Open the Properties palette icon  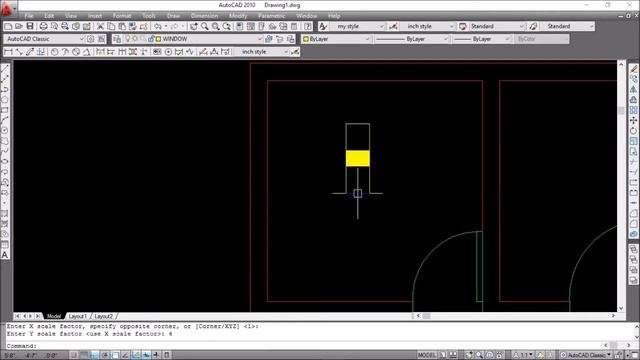[240, 27]
